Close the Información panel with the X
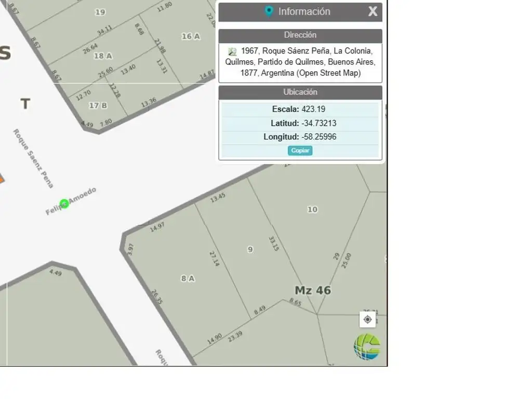Image resolution: width=532 pixels, height=399 pixels. 373,11
